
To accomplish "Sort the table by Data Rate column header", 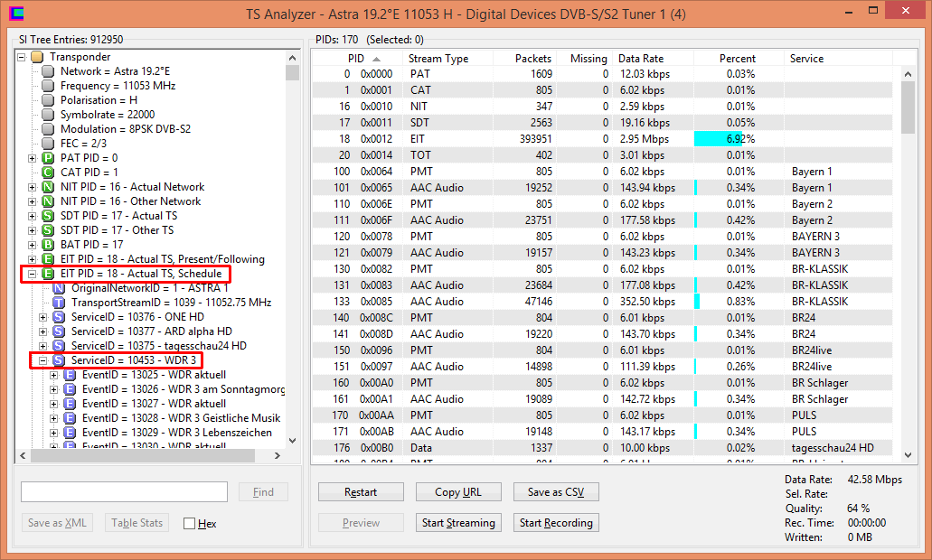I will pos(653,59).
